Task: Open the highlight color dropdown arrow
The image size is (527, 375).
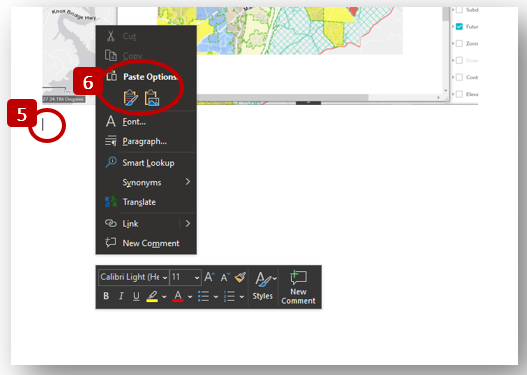Action: (164, 297)
